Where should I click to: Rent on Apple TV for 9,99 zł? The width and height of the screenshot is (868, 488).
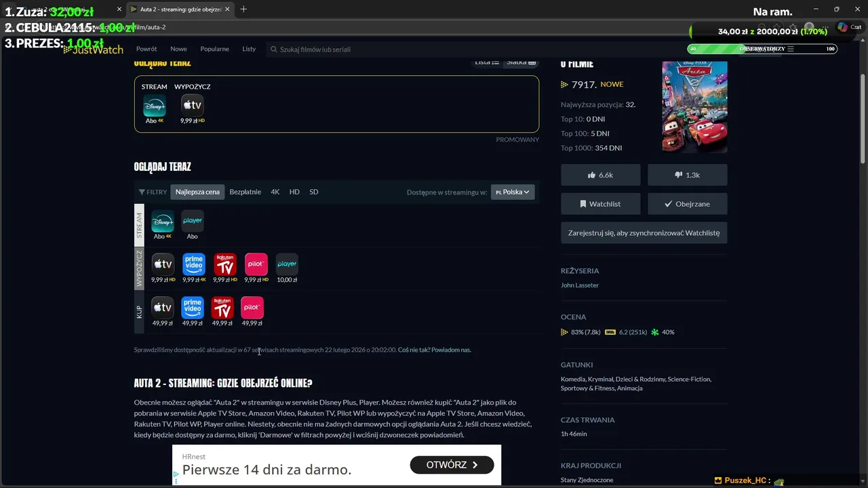point(163,264)
